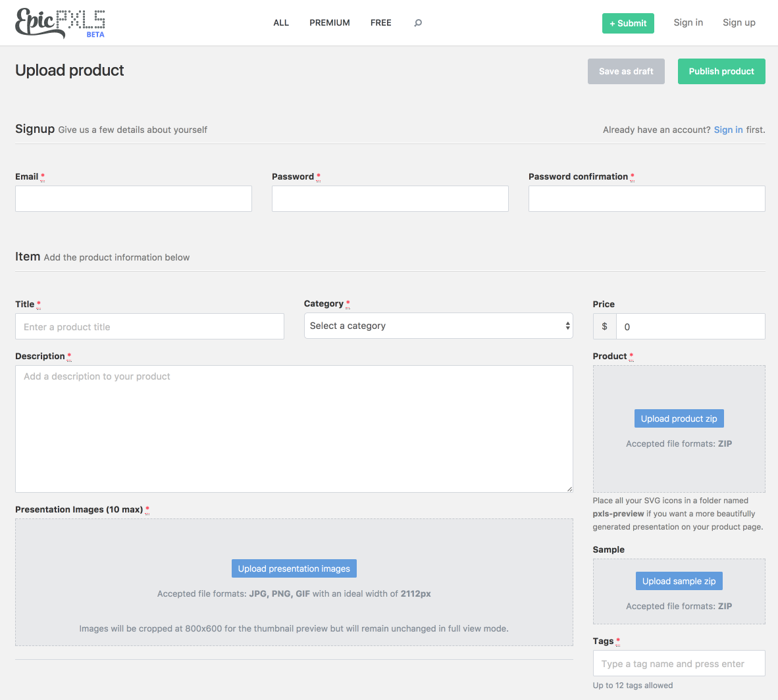This screenshot has height=700, width=778.
Task: Follow the blue Sign in link beside 'Already have an account?'
Action: click(728, 130)
